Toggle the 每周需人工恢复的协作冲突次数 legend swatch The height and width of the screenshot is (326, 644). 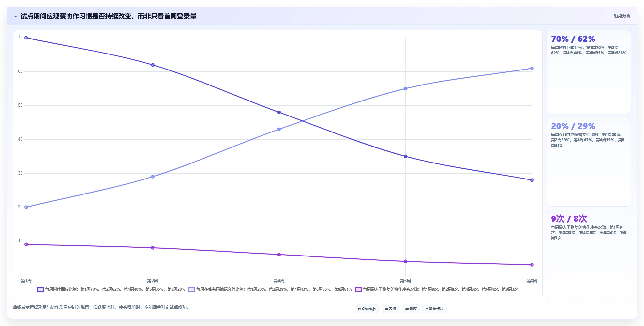358,290
